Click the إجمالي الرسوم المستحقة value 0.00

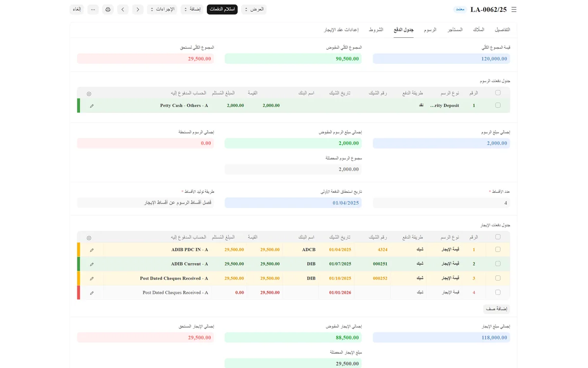[146, 143]
